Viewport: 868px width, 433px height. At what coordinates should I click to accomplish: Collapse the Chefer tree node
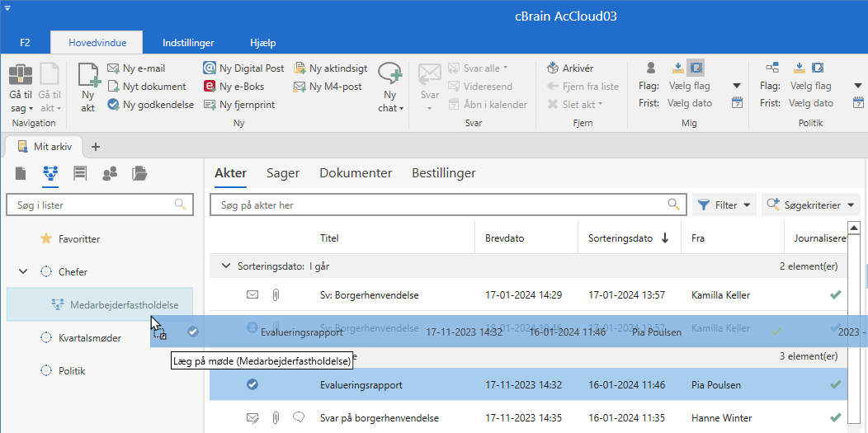click(23, 272)
